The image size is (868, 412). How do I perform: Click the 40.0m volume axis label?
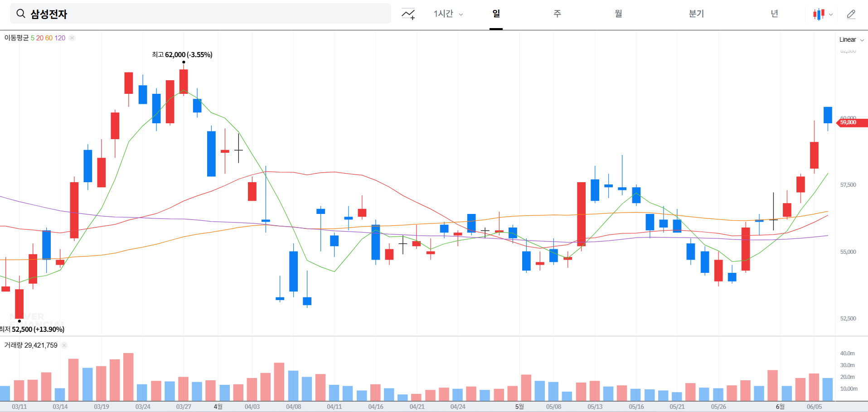(848, 354)
